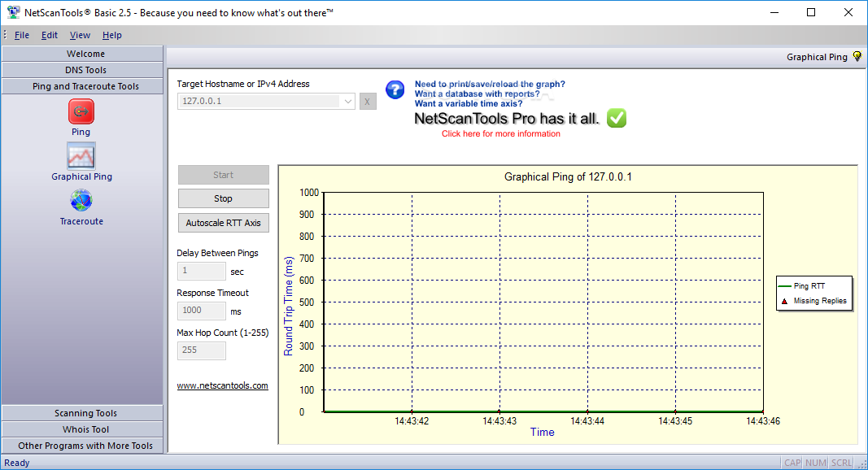Click the 14:43:42 time axis label
This screenshot has height=470, width=868.
[x=412, y=420]
